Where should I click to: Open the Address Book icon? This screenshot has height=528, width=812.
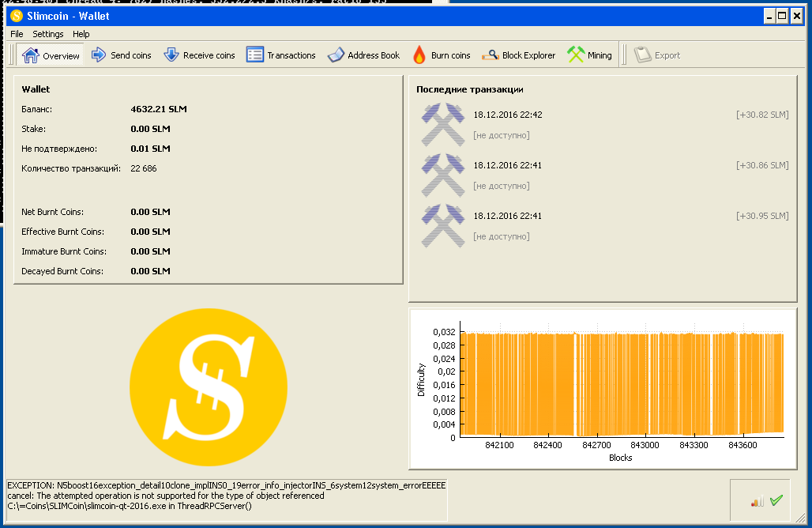(x=336, y=55)
